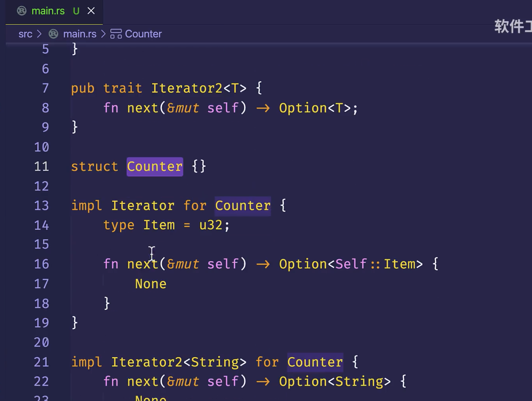Click the U untracked status badge on the tab
Image resolution: width=532 pixels, height=401 pixels.
(76, 11)
